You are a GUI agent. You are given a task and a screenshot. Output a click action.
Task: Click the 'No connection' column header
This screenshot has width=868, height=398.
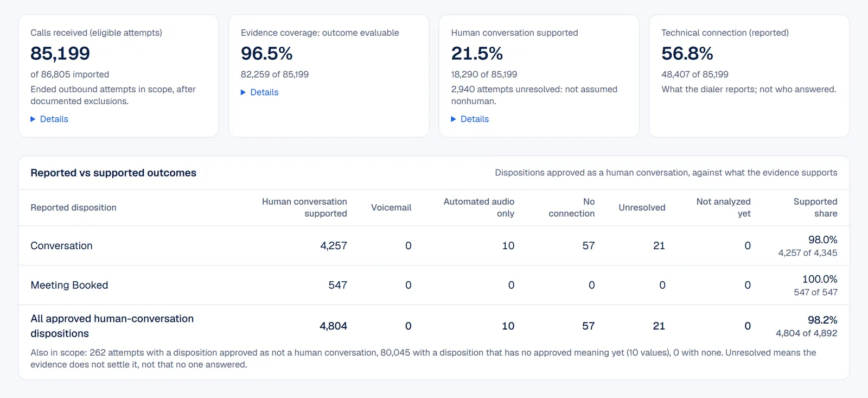[x=572, y=207]
